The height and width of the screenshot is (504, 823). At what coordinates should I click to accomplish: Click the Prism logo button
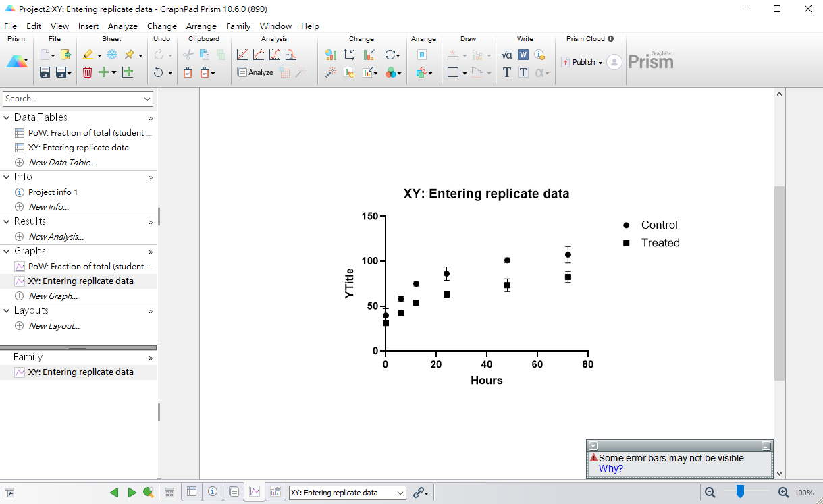click(17, 62)
